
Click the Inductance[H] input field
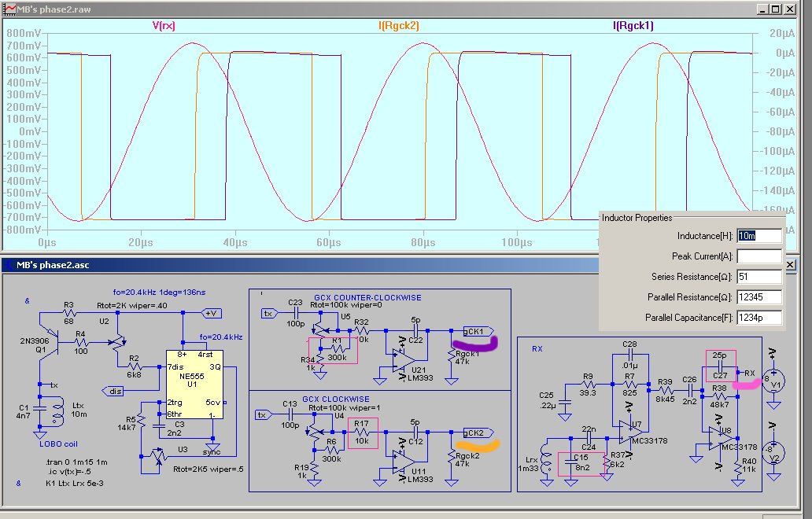point(759,236)
